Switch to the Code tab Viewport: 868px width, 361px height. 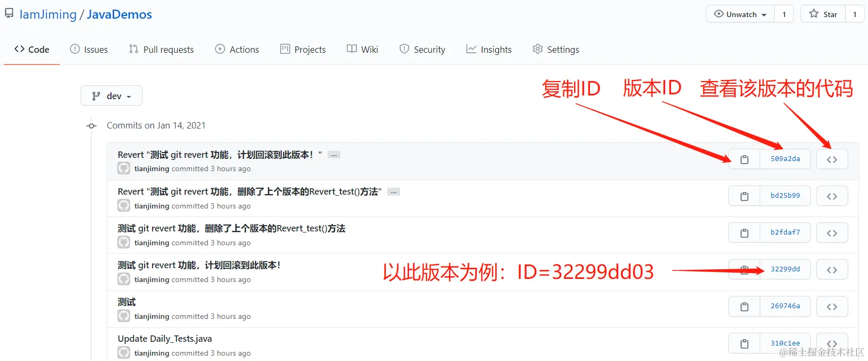pos(32,49)
